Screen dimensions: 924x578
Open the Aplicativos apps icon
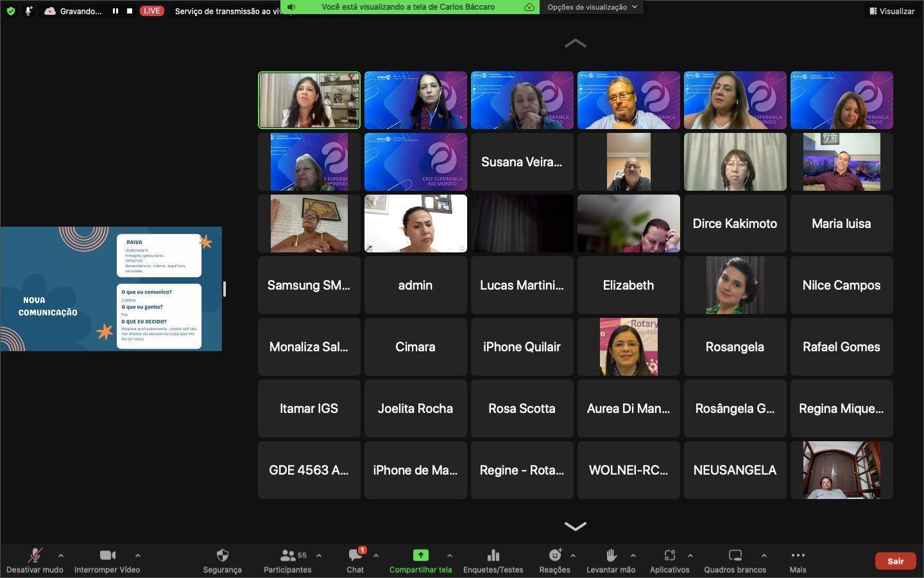point(669,556)
